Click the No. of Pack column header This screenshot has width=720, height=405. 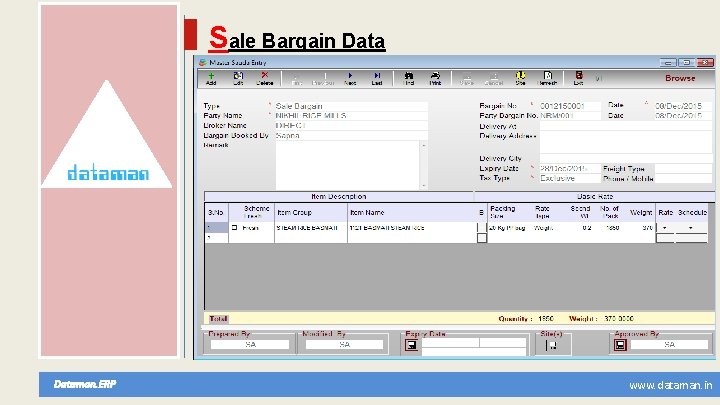pyautogui.click(x=609, y=213)
